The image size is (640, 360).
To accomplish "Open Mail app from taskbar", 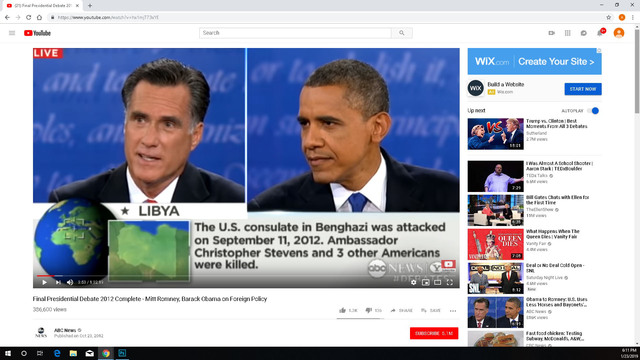I will point(89,353).
